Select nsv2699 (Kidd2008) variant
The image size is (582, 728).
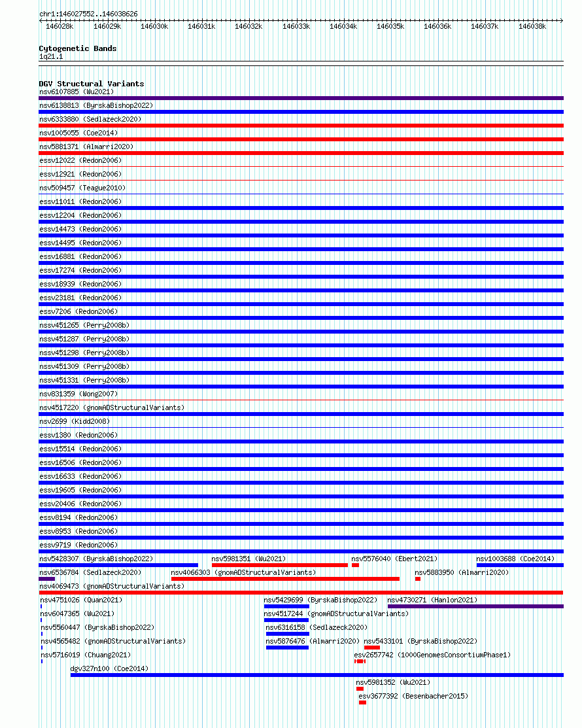pos(75,422)
